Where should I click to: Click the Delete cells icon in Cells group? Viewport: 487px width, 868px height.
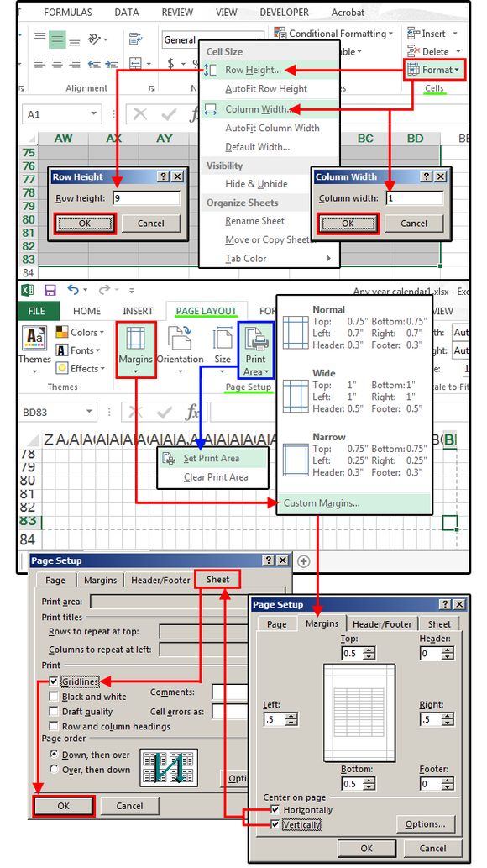point(413,51)
